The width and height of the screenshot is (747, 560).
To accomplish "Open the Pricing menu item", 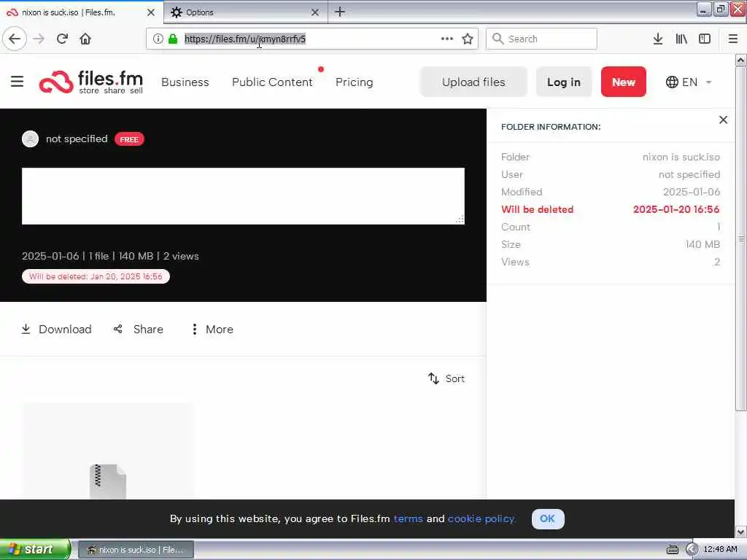I will coord(354,82).
